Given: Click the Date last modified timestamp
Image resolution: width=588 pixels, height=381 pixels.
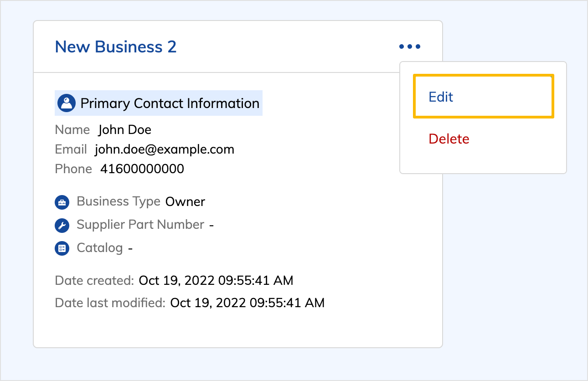Looking at the screenshot, I should coord(248,303).
